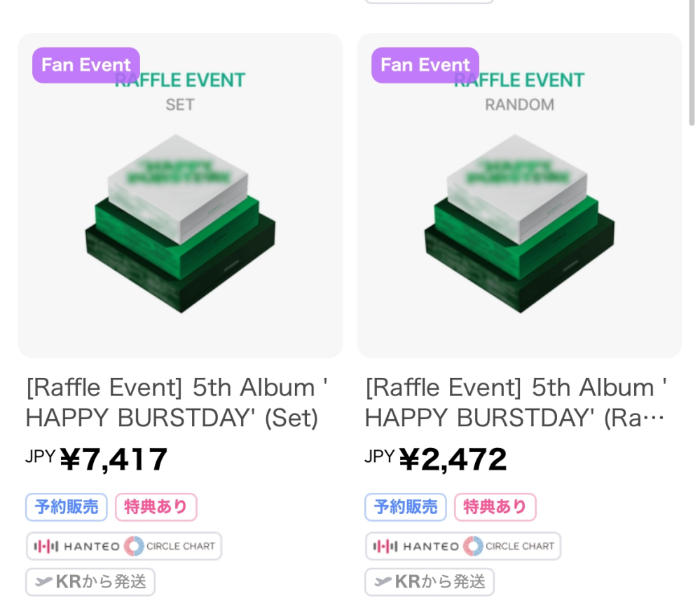Open the Set album raffle event thumbnail
The height and width of the screenshot is (612, 700).
180,195
